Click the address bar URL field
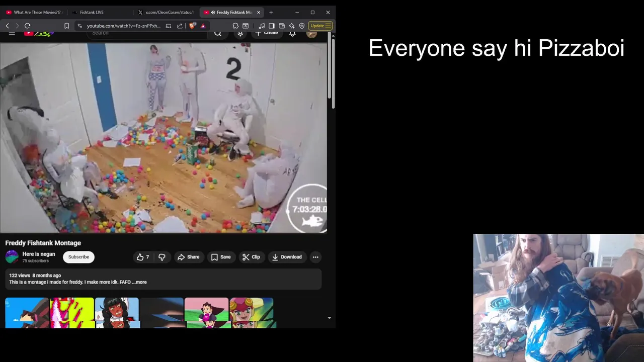 click(123, 26)
